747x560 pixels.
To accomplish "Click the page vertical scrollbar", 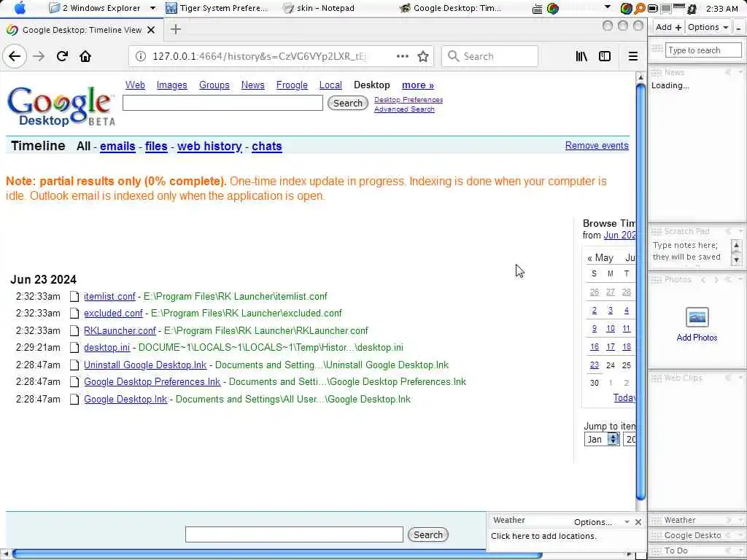I will (640, 290).
